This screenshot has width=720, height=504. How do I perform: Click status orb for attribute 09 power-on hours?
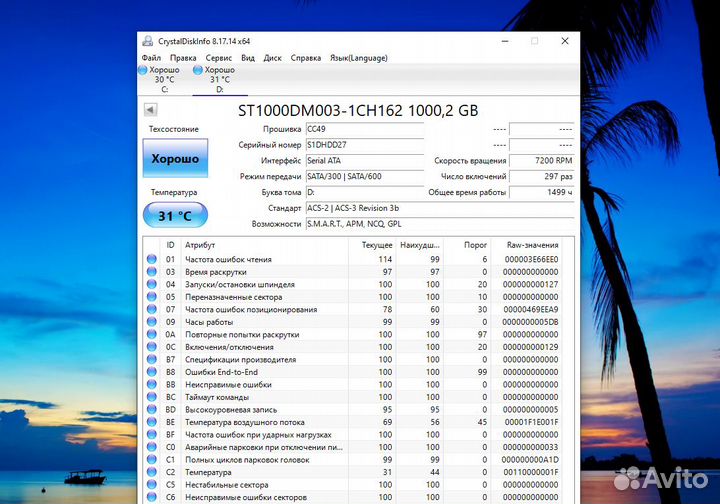click(152, 322)
